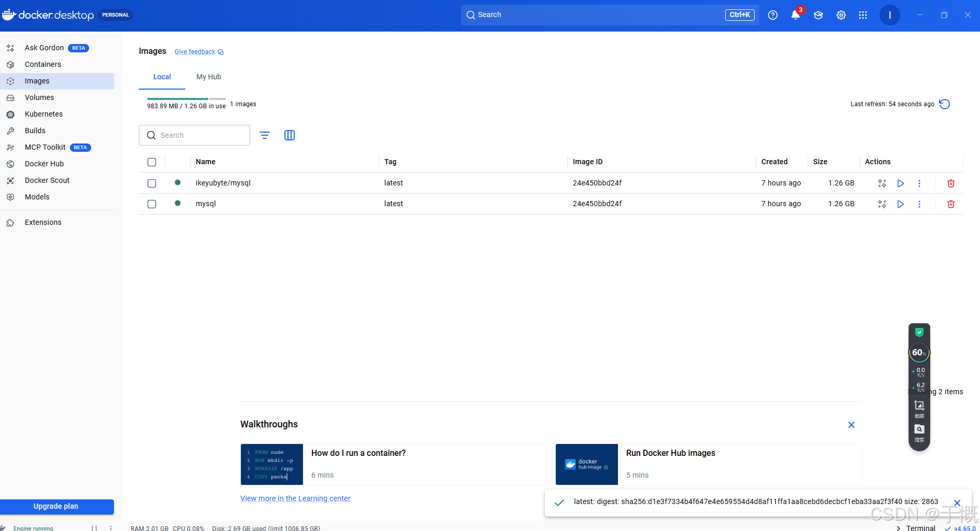The height and width of the screenshot is (531, 980).
Task: Switch to the Local tab
Action: point(162,77)
